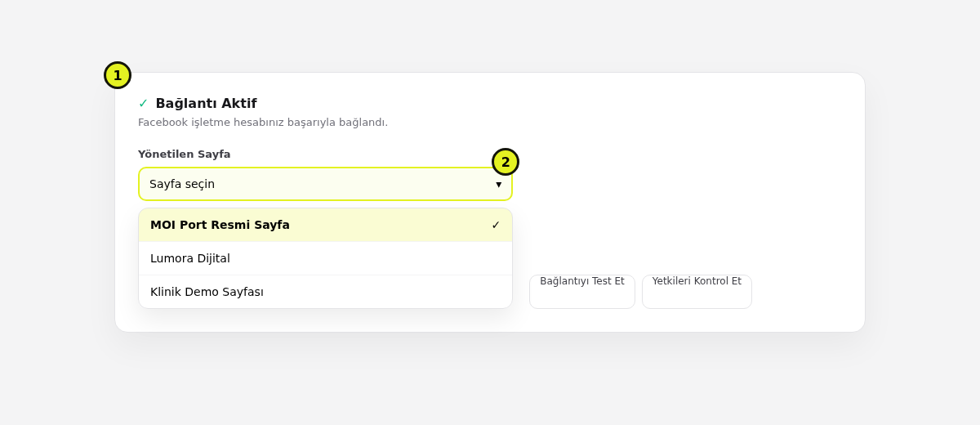
Task: Click the yellow annotation badge numbered 2
Action: (506, 162)
